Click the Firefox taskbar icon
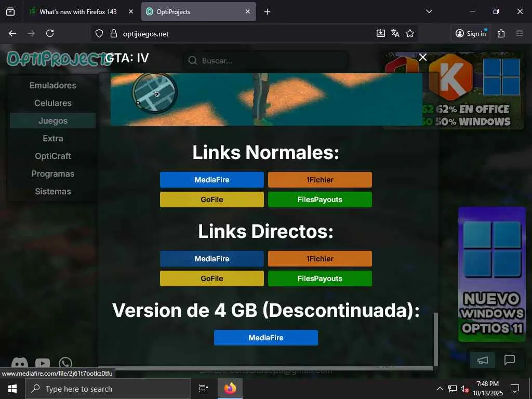The width and height of the screenshot is (532, 399). pos(230,389)
